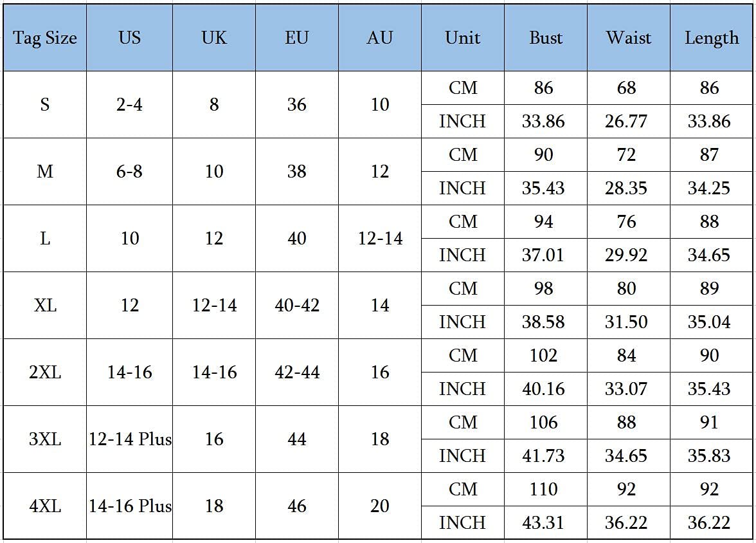Viewport: 756px width, 543px height.
Task: Select the 2-4 US size cell
Action: pyautogui.click(x=130, y=104)
